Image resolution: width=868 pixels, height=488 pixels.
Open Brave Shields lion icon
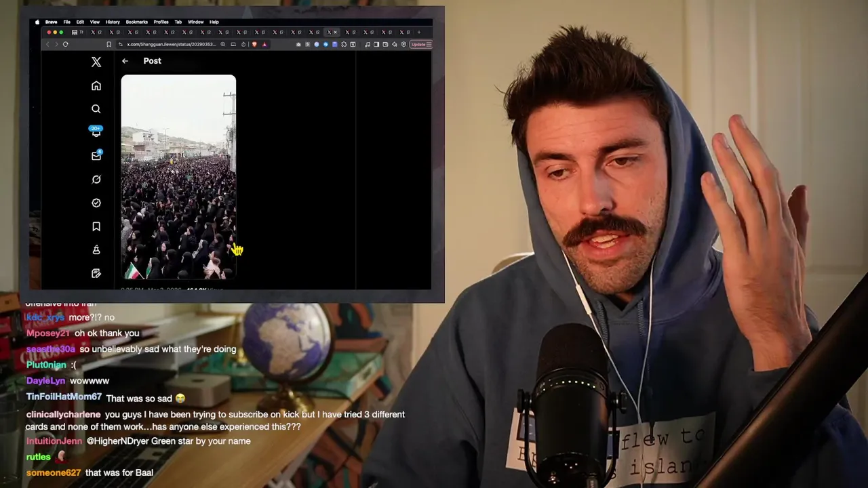[254, 44]
